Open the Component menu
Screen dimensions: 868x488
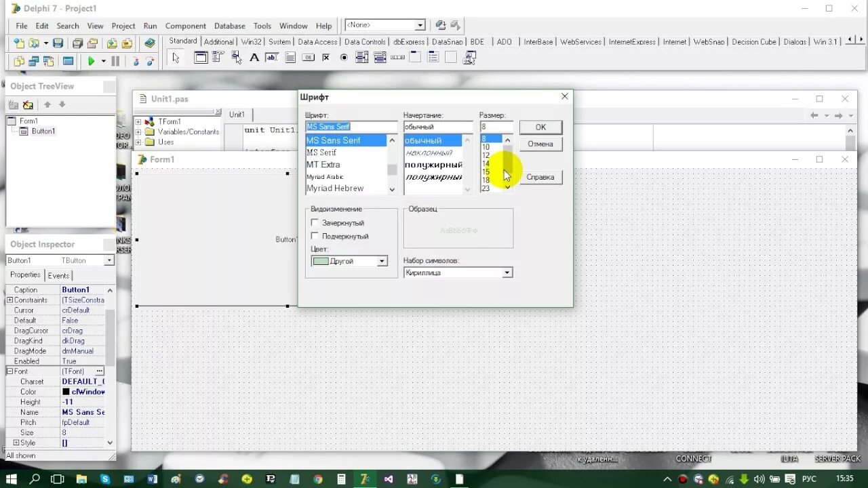click(x=186, y=26)
